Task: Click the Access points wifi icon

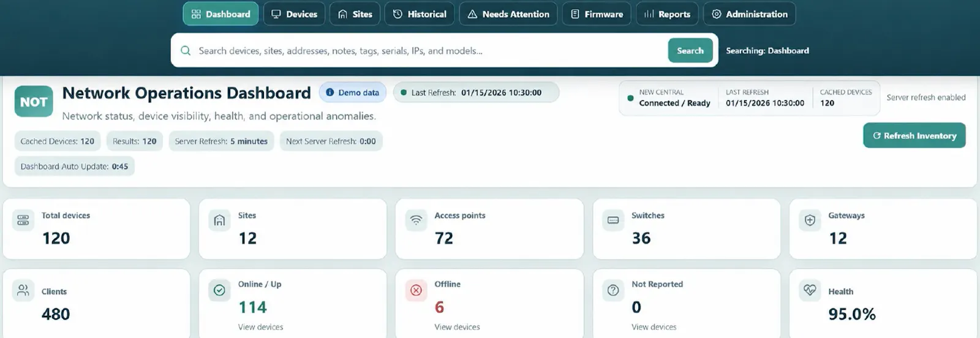Action: point(417,220)
